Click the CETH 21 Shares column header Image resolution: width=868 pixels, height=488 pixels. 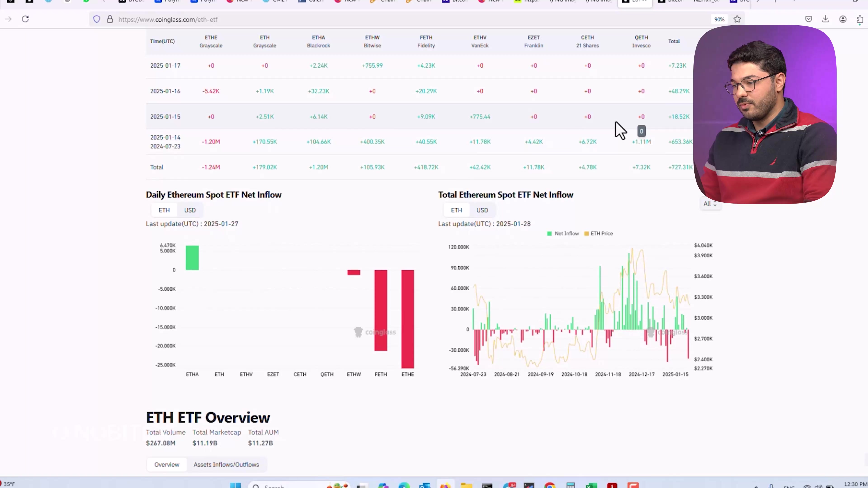587,41
